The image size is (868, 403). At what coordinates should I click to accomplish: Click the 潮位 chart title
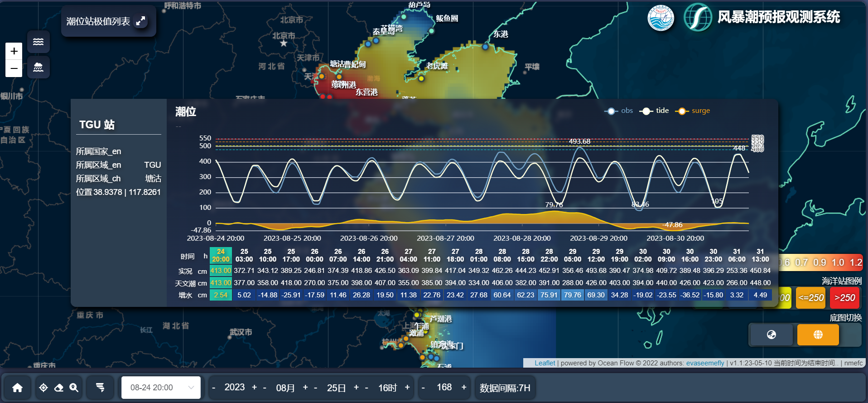(x=186, y=112)
